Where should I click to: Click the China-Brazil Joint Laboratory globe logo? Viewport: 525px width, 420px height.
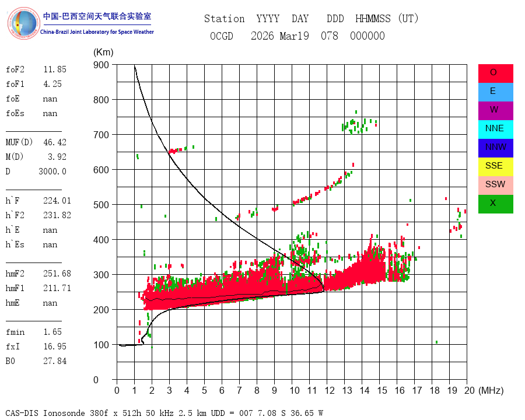click(x=23, y=23)
